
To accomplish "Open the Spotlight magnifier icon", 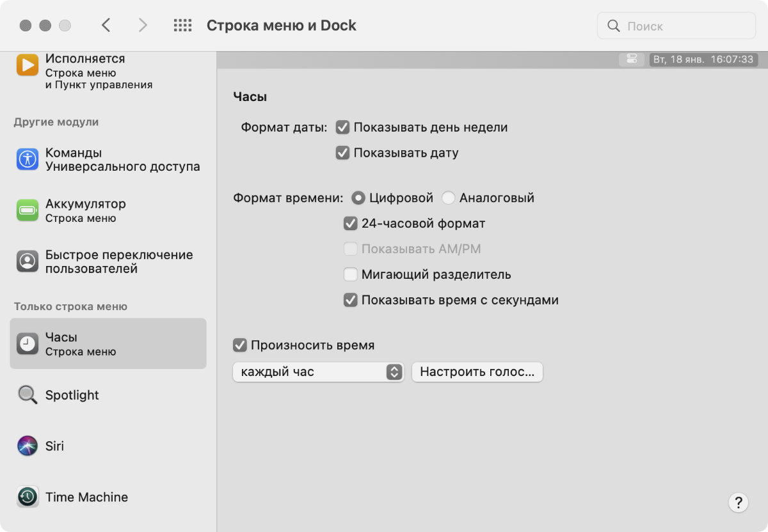I will pos(28,395).
